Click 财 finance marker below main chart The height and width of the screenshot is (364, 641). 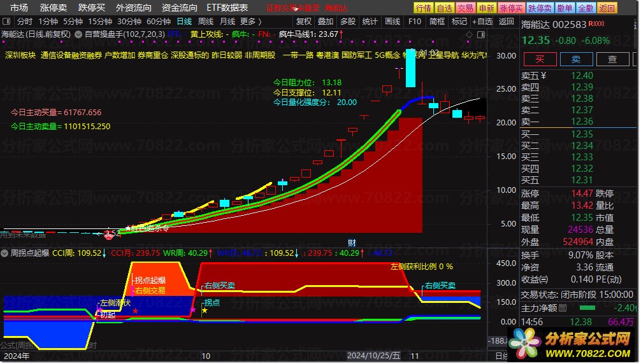click(x=352, y=243)
